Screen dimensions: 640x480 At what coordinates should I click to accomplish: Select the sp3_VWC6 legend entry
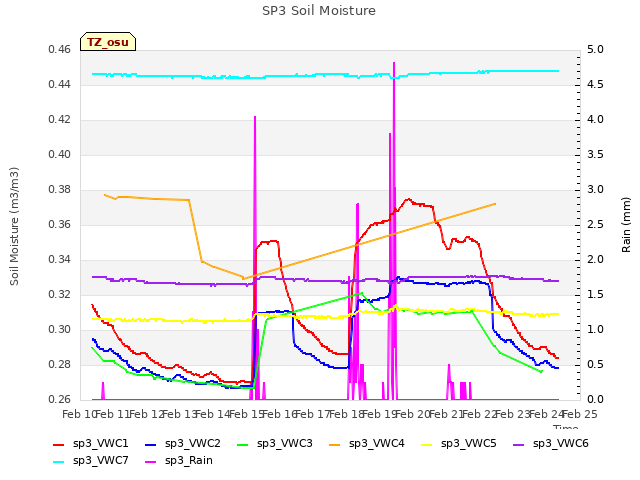(551, 444)
